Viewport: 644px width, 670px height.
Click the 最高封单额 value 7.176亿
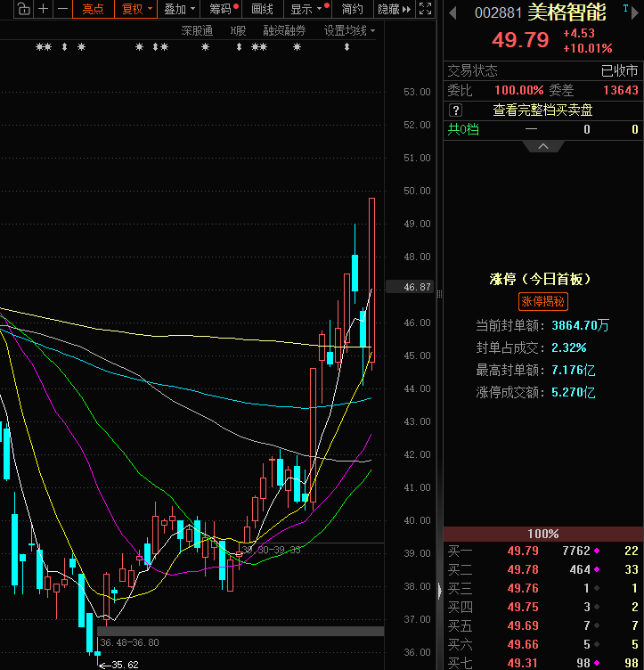coord(573,370)
